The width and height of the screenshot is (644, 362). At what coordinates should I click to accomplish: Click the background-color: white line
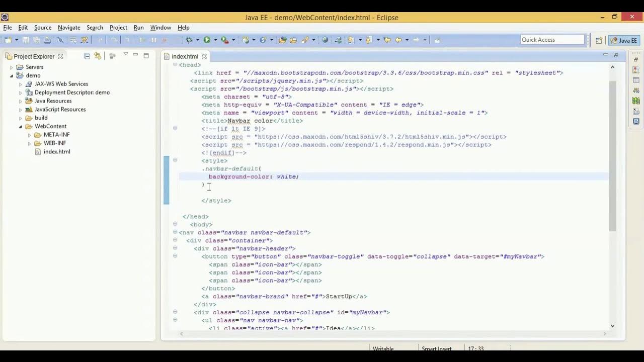pyautogui.click(x=254, y=176)
